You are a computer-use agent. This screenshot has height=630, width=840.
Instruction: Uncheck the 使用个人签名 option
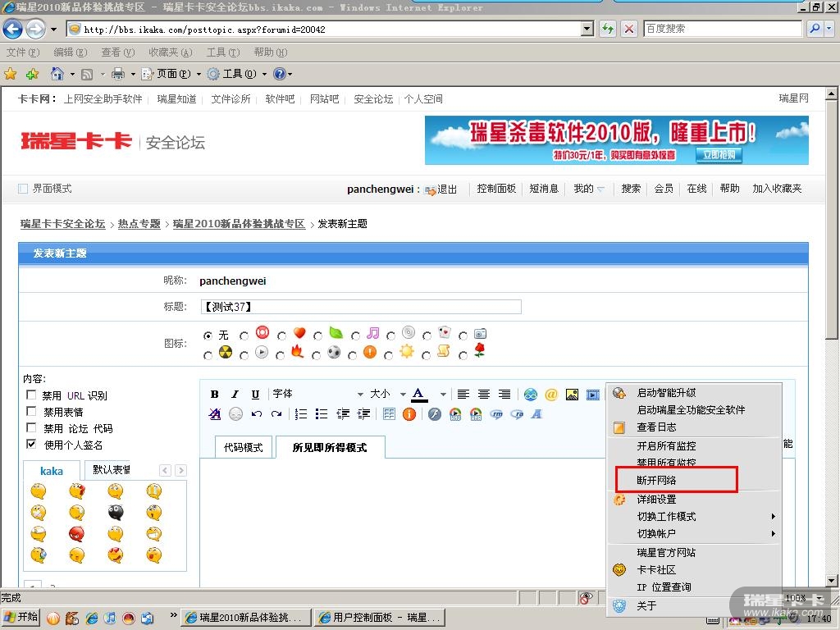[31, 444]
